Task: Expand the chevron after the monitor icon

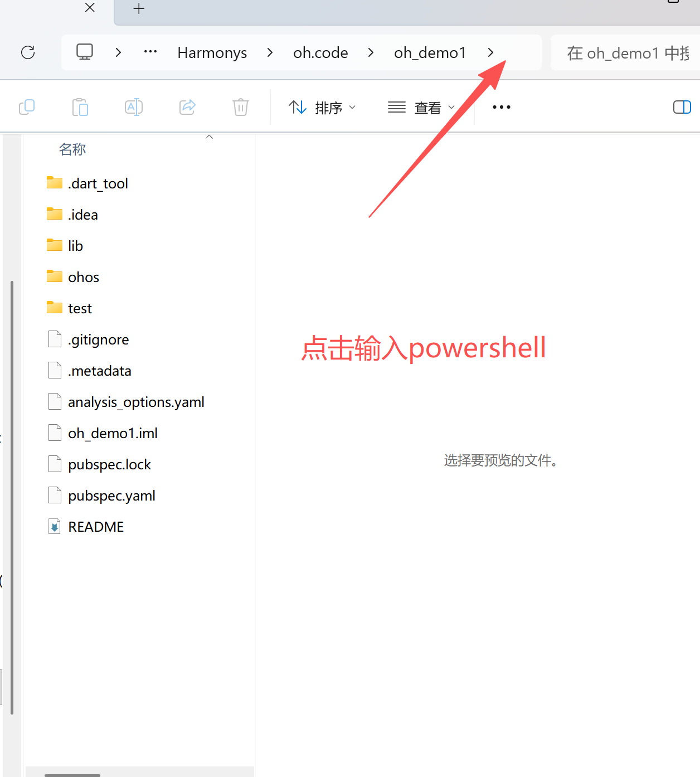Action: coord(118,52)
